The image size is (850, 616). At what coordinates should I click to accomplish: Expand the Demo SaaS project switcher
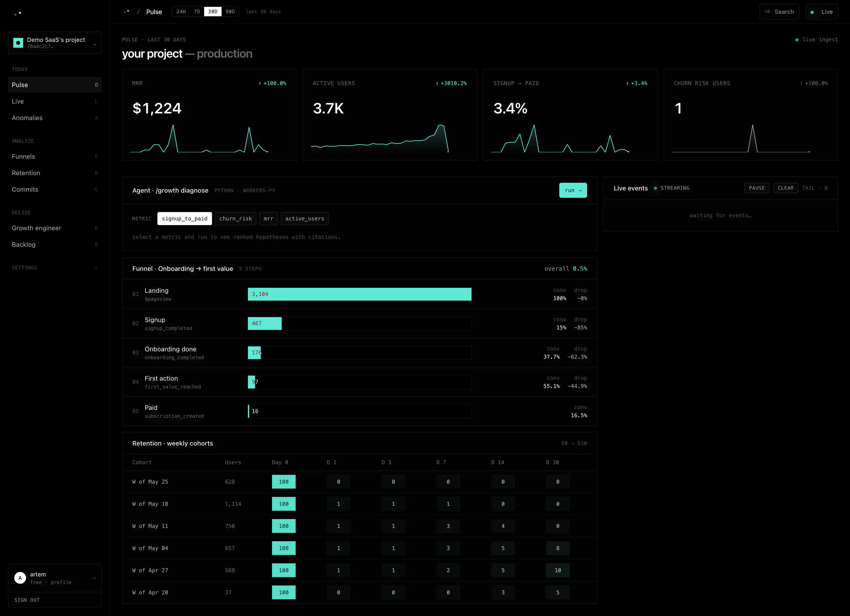[x=55, y=43]
